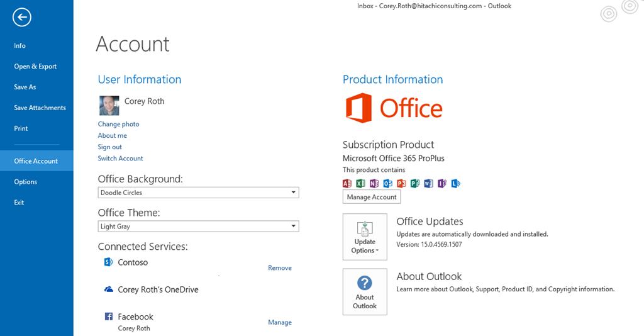The height and width of the screenshot is (336, 644).
Task: Select Save Attachments in the sidebar
Action: point(40,108)
